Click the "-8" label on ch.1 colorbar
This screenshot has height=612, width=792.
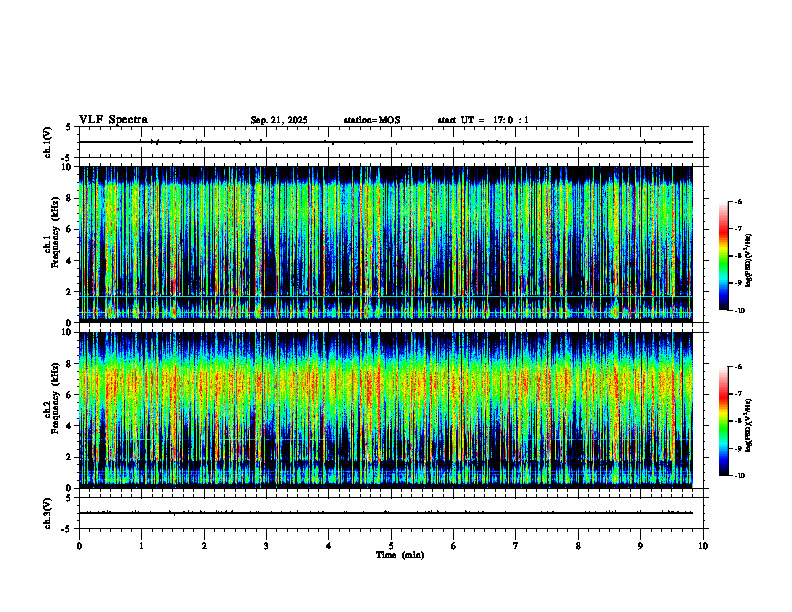point(738,256)
